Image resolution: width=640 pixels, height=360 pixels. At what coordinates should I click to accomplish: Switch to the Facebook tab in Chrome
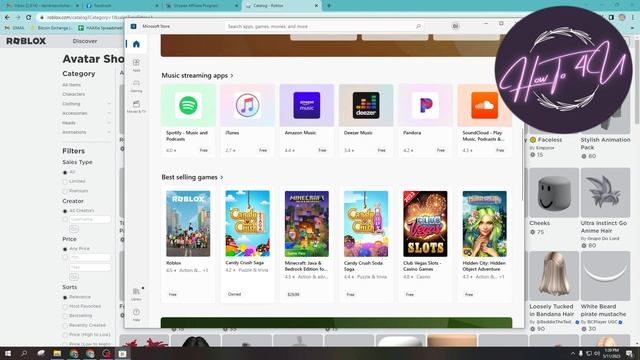[x=121, y=6]
